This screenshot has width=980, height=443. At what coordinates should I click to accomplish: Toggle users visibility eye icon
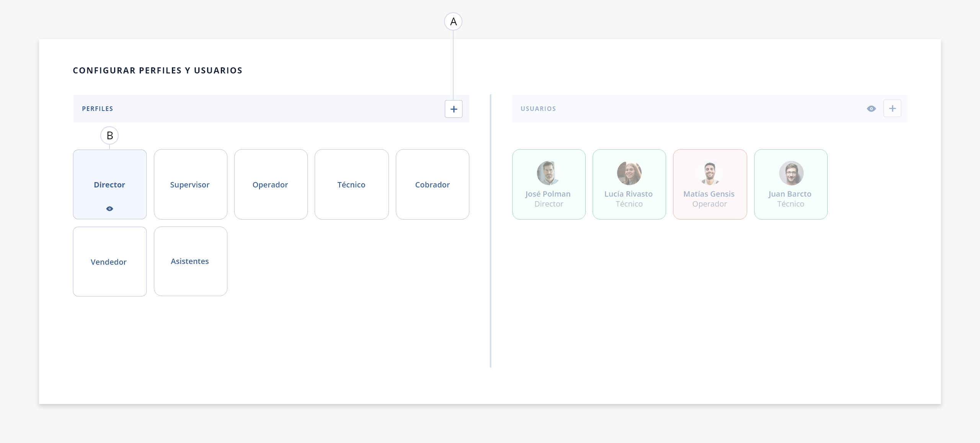pyautogui.click(x=871, y=109)
